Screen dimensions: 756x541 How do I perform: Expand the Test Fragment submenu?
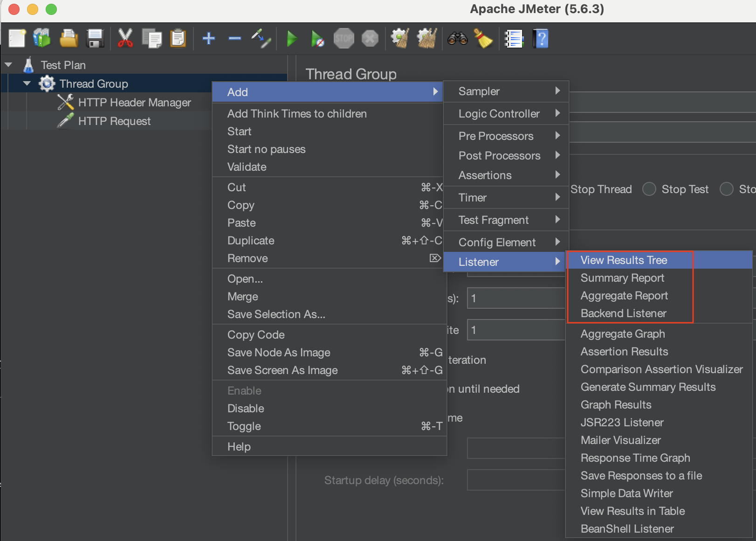click(x=506, y=220)
